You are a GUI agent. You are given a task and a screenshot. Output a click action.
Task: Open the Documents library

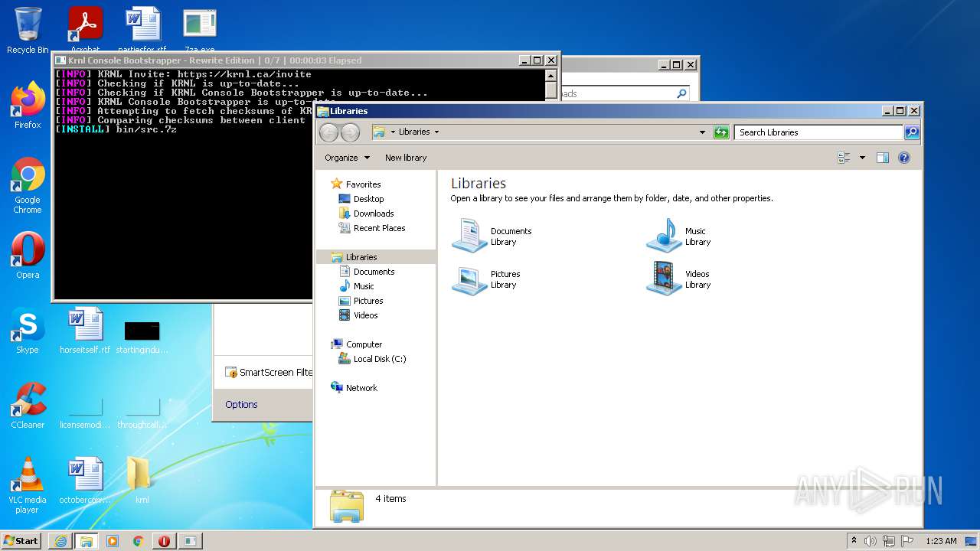click(492, 236)
